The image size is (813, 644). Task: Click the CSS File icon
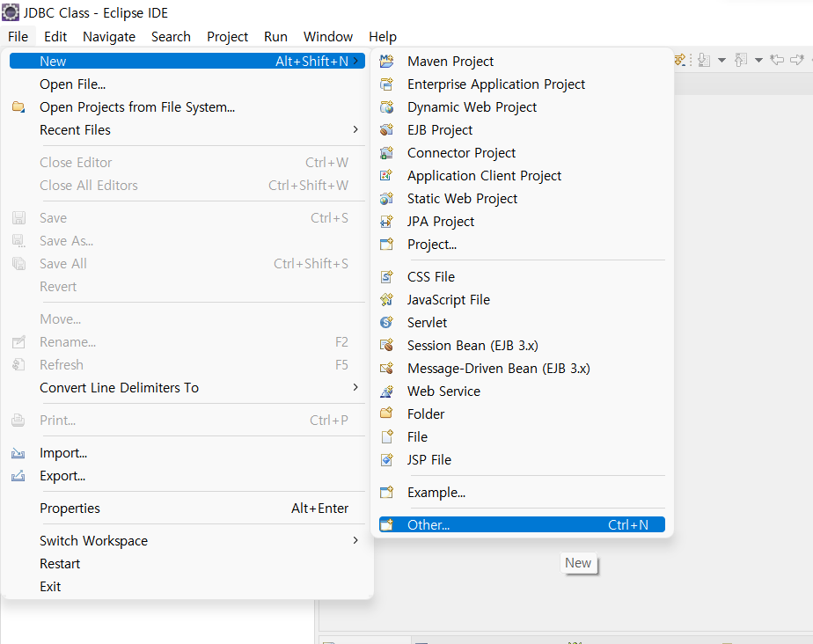coord(386,277)
